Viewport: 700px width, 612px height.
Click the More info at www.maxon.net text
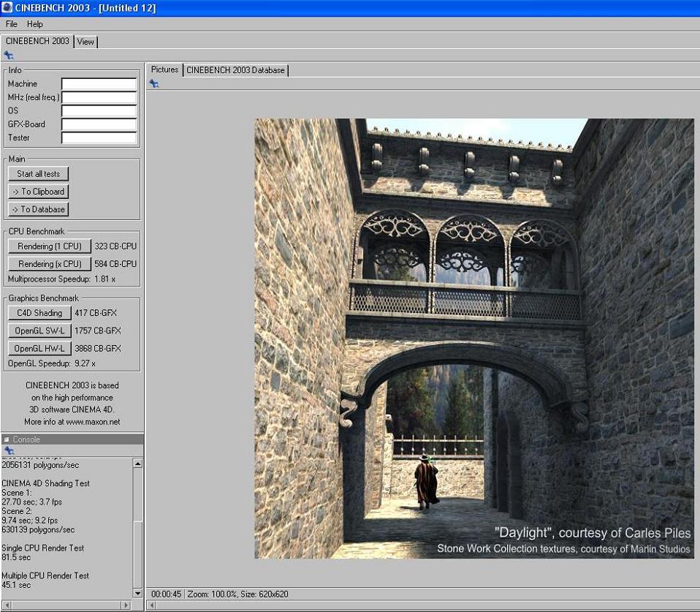(72, 422)
